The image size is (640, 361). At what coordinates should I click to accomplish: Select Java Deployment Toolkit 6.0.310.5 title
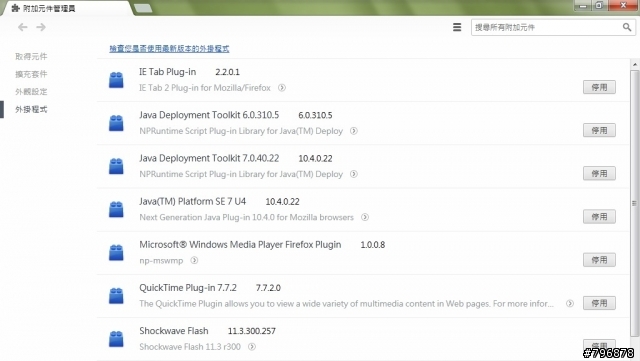coord(209,115)
